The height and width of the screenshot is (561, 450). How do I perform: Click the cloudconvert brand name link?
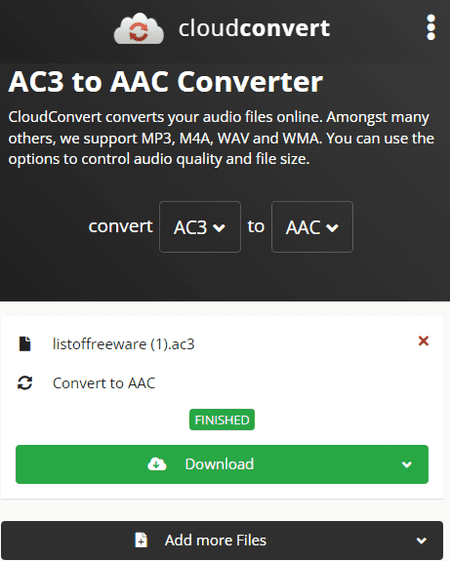coord(254,28)
